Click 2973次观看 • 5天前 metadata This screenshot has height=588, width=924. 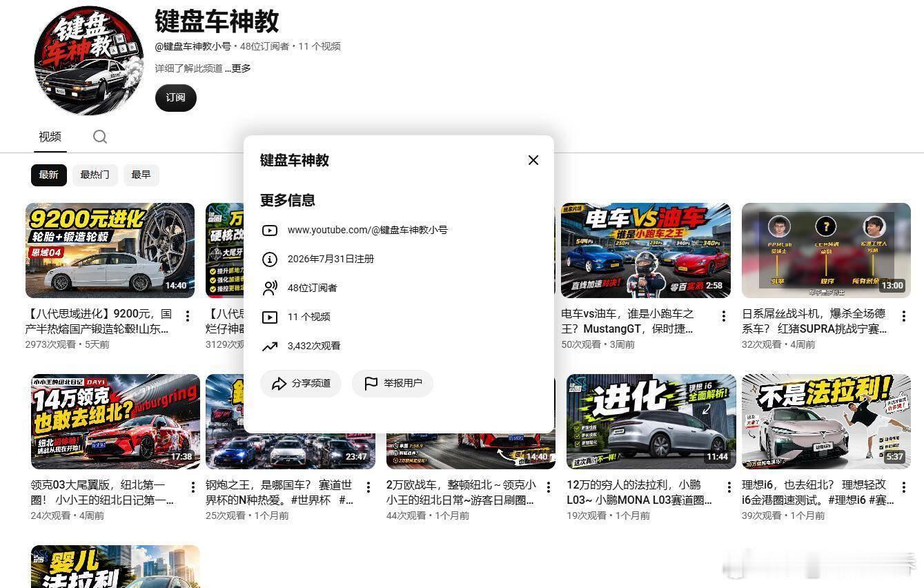pos(68,344)
